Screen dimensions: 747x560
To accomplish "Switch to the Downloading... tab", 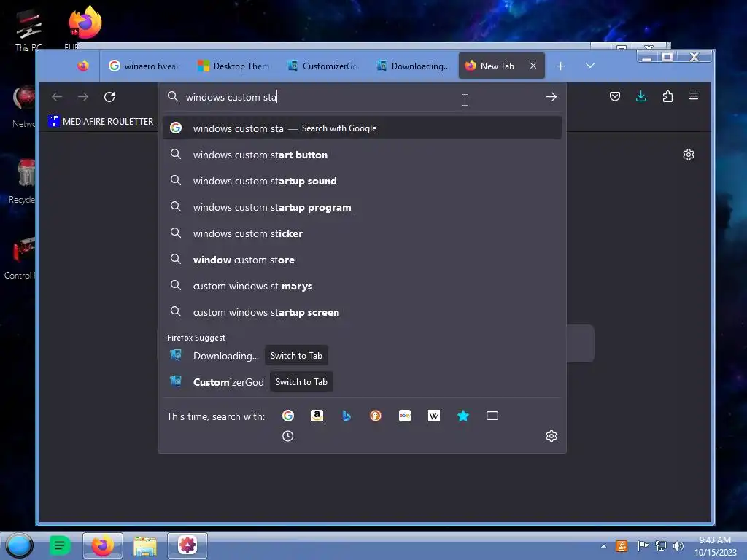I will [413, 66].
